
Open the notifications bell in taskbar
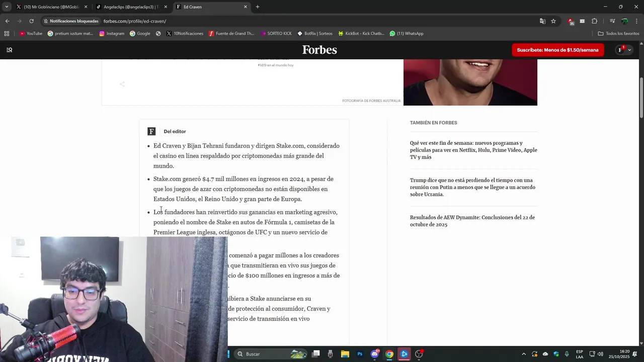click(x=635, y=354)
